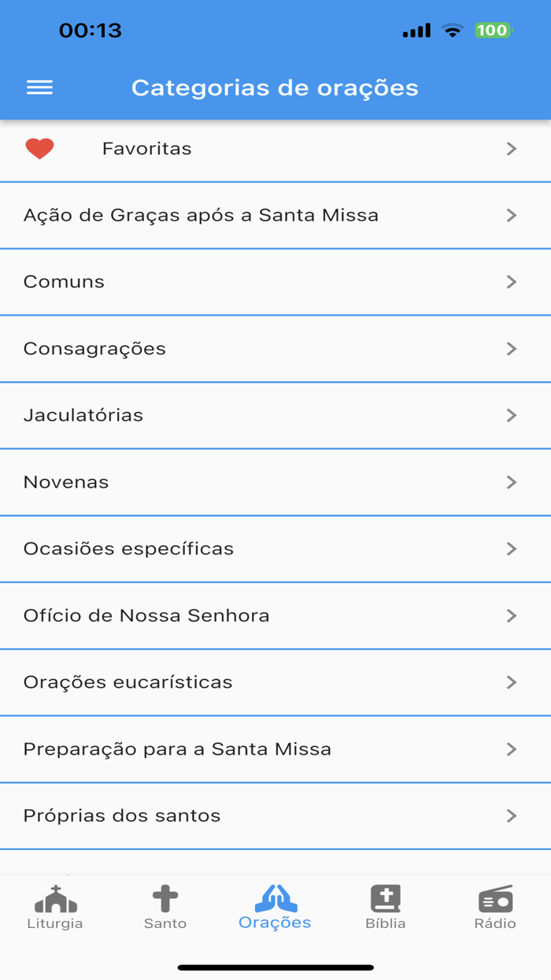Tap the Wi-Fi icon in the status bar
Screen dimensions: 551x980
pos(452,31)
